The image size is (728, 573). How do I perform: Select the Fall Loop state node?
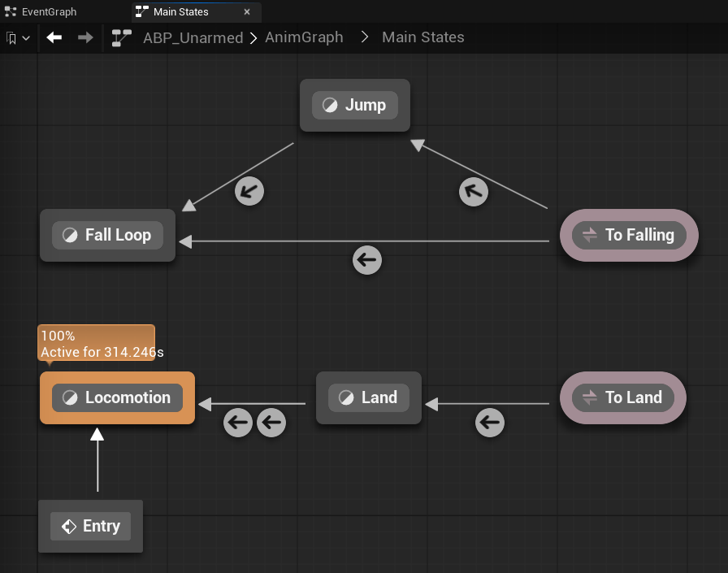pos(108,235)
